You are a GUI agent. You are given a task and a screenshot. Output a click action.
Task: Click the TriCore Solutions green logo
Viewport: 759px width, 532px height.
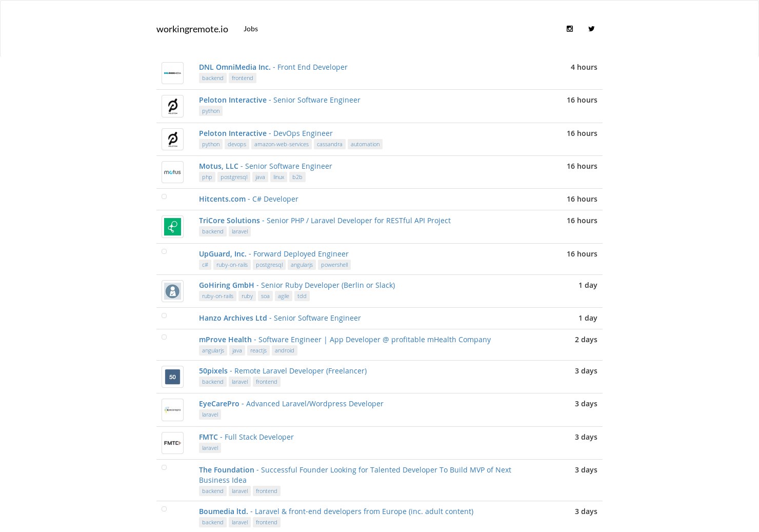[x=172, y=226]
